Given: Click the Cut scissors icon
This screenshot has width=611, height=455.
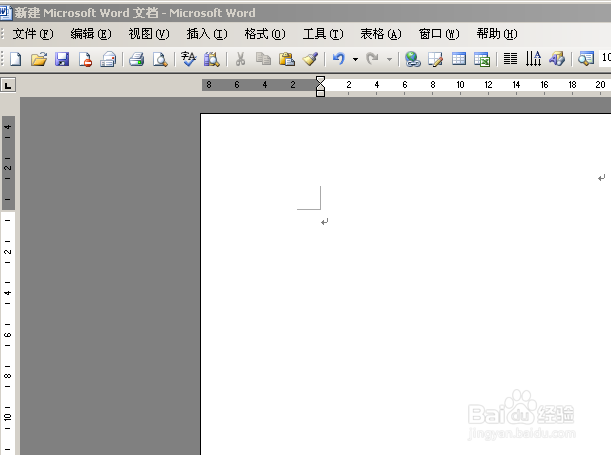Looking at the screenshot, I should click(240, 59).
